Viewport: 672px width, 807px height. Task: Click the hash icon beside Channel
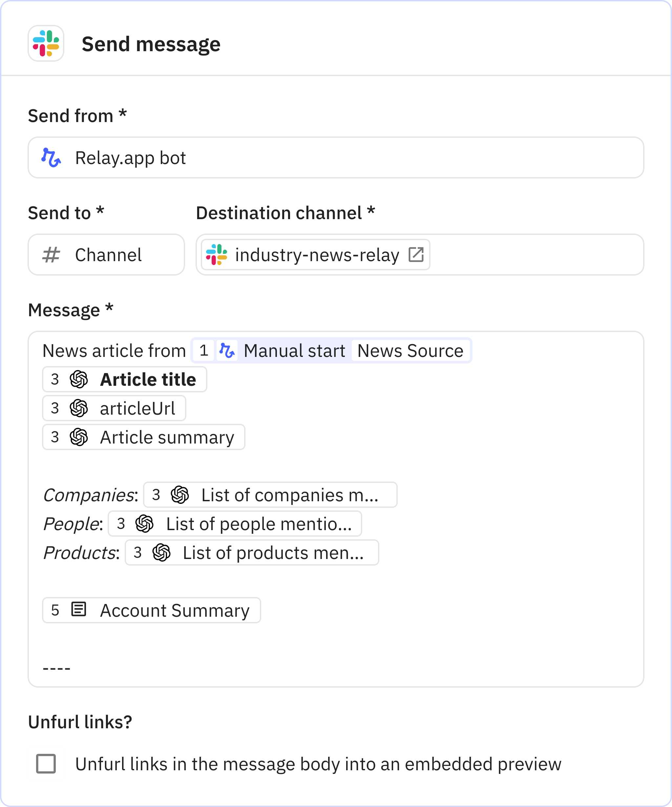point(51,255)
